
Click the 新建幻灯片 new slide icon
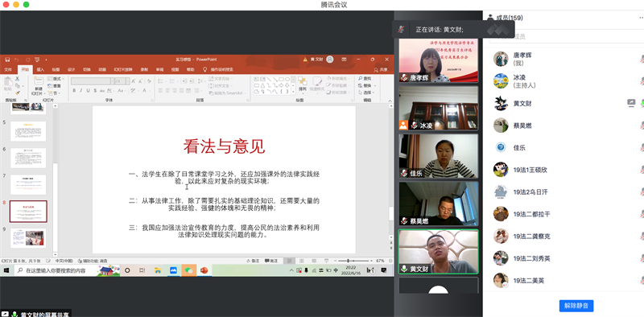(38, 84)
